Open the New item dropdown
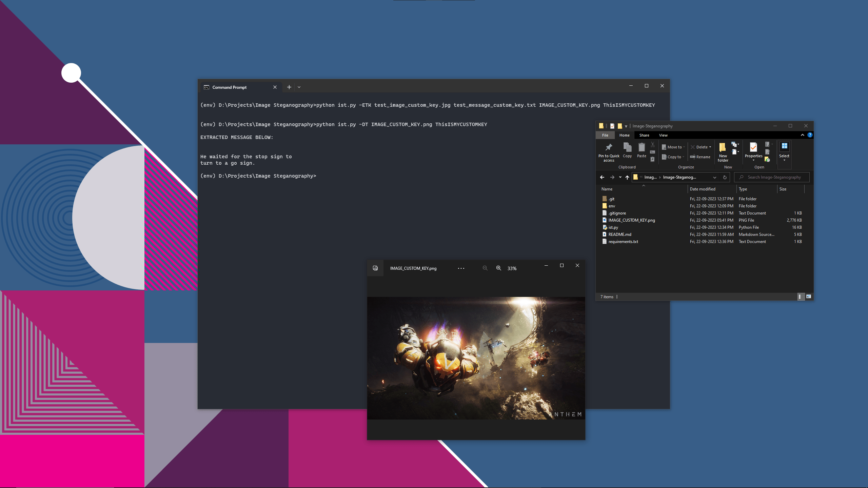868x488 pixels. [735, 145]
